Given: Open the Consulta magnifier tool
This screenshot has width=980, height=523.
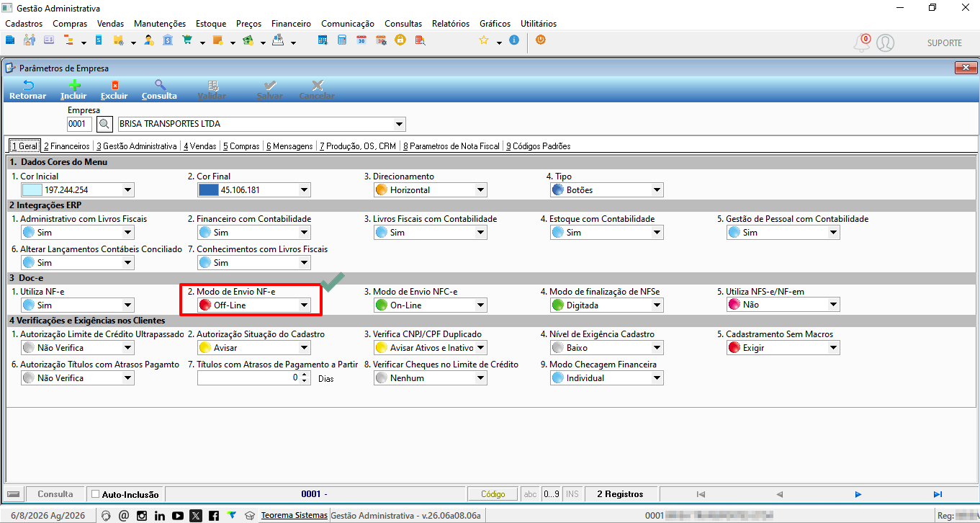Looking at the screenshot, I should (159, 85).
